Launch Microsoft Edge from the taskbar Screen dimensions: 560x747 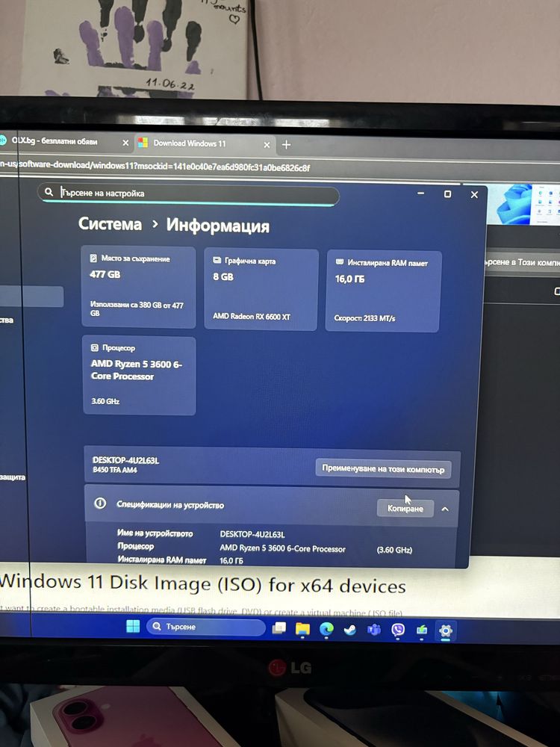[326, 630]
